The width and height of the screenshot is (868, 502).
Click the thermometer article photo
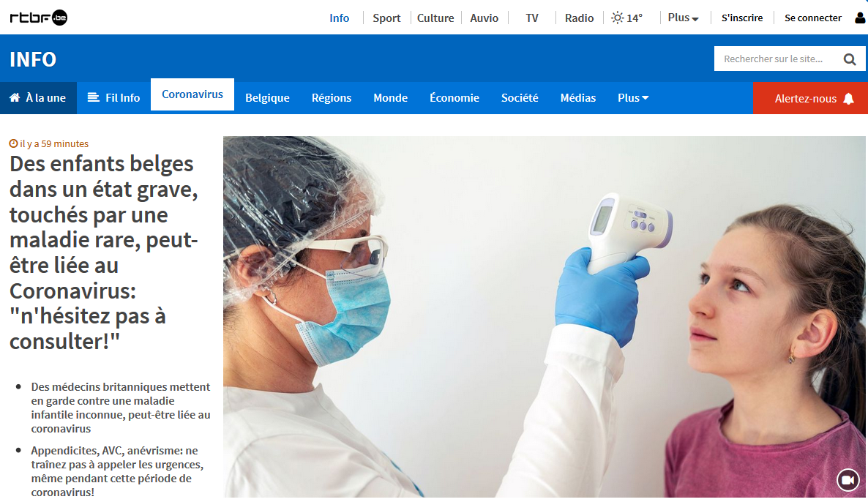(545, 317)
